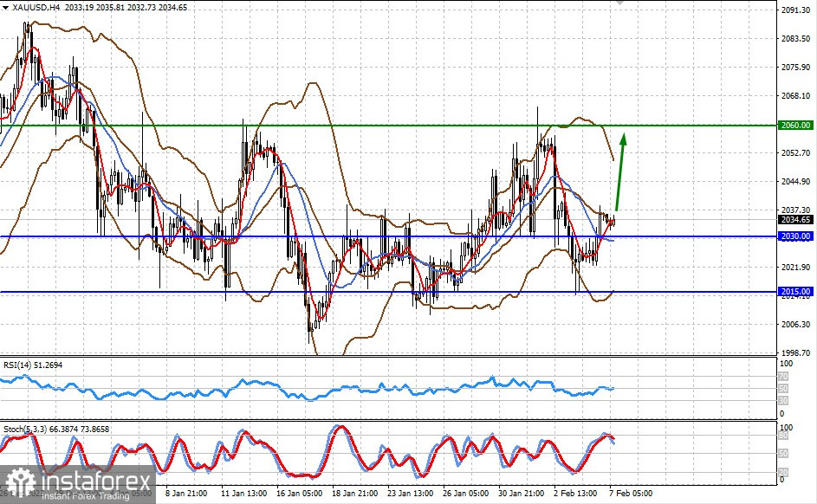This screenshot has height=504, width=817.
Task: Click the black current price tag 2034.65
Action: point(795,221)
